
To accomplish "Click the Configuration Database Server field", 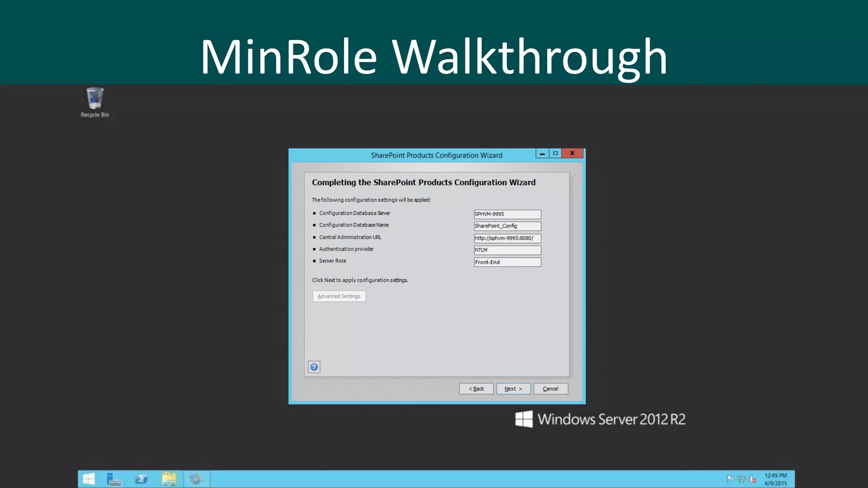I will coord(507,214).
